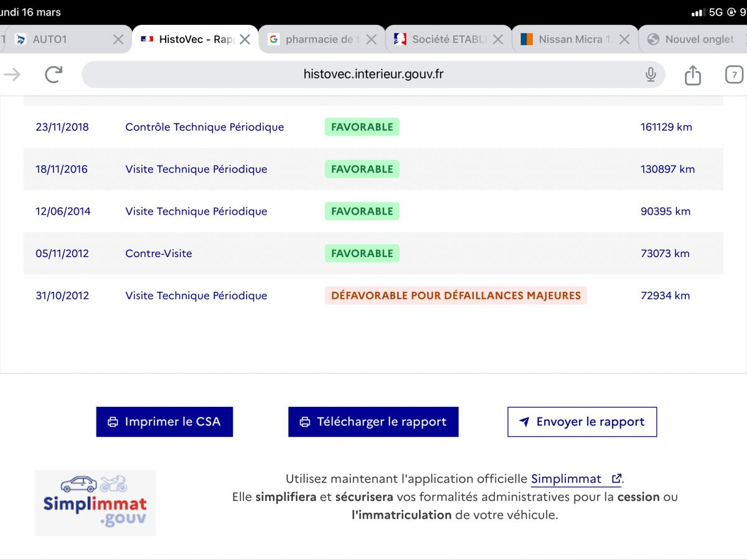Viewport: 747px width, 560px height.
Task: Select the 23/11/2018 Contrôle Technique row
Action: click(x=374, y=127)
